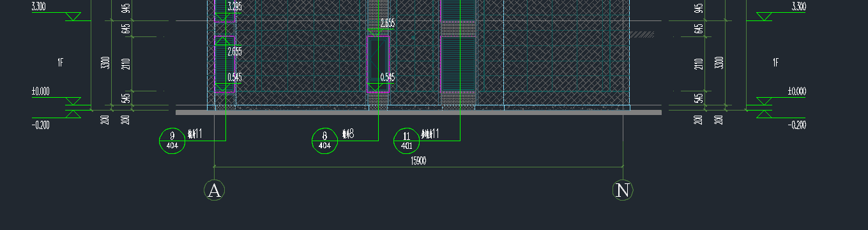Image resolution: width=868 pixels, height=230 pixels.
Task: Select the detail callout bubble 11/401
Action: (407, 141)
